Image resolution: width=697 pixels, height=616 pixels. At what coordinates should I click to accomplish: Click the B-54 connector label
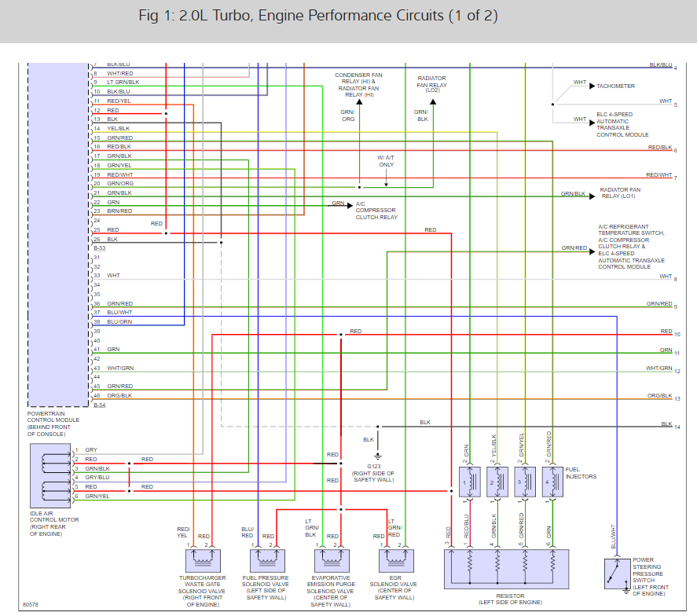coord(100,405)
